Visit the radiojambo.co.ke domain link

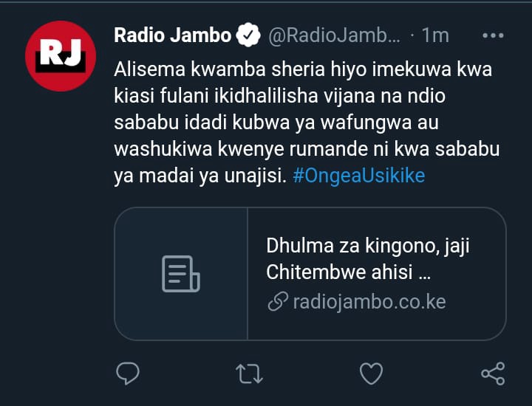click(369, 302)
